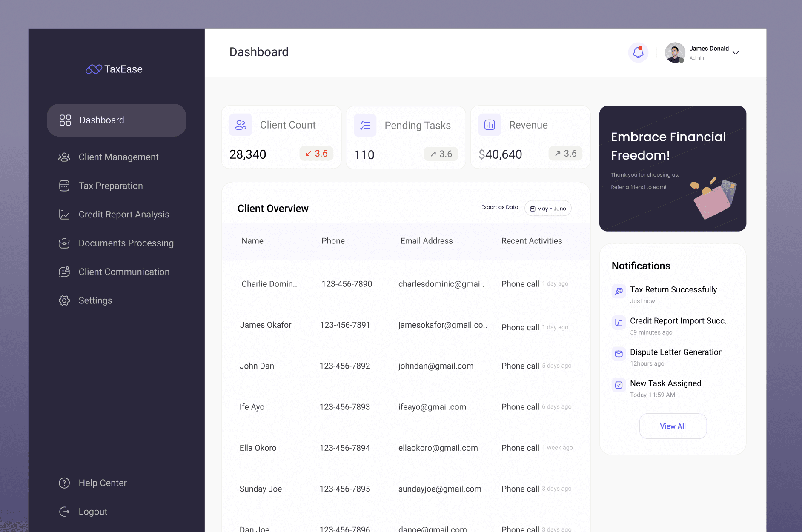Click the Pending Tasks 3.6 trend badge
This screenshot has height=532, width=802.
[x=441, y=154]
